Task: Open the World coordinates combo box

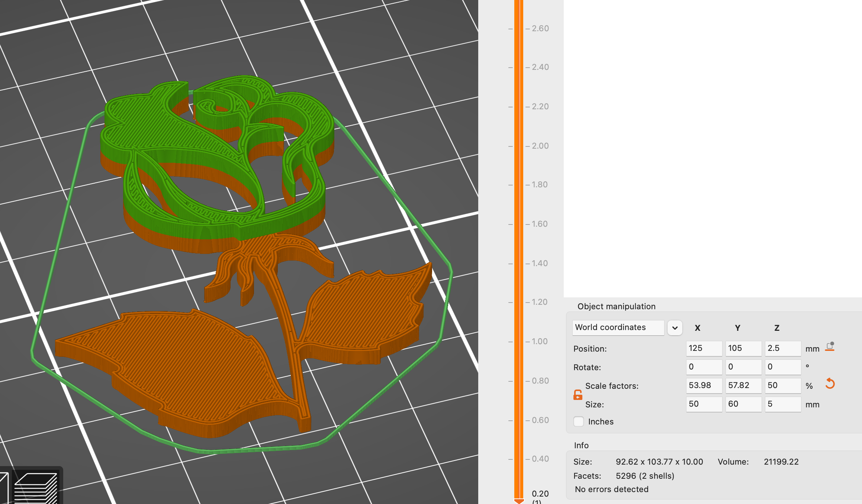Action: pos(618,327)
